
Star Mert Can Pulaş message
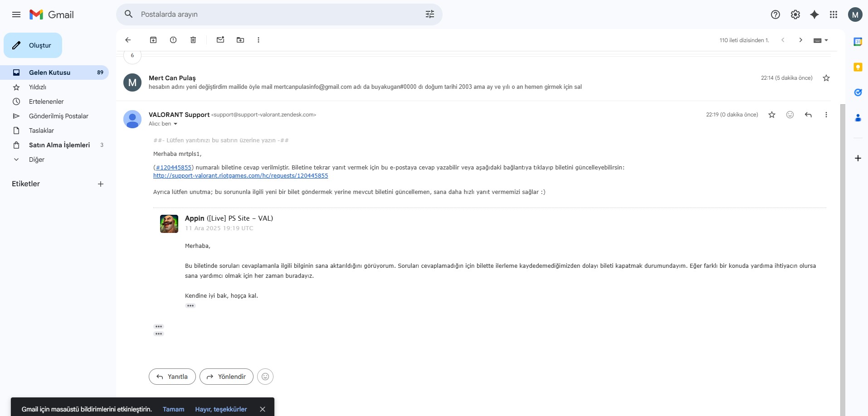[826, 78]
